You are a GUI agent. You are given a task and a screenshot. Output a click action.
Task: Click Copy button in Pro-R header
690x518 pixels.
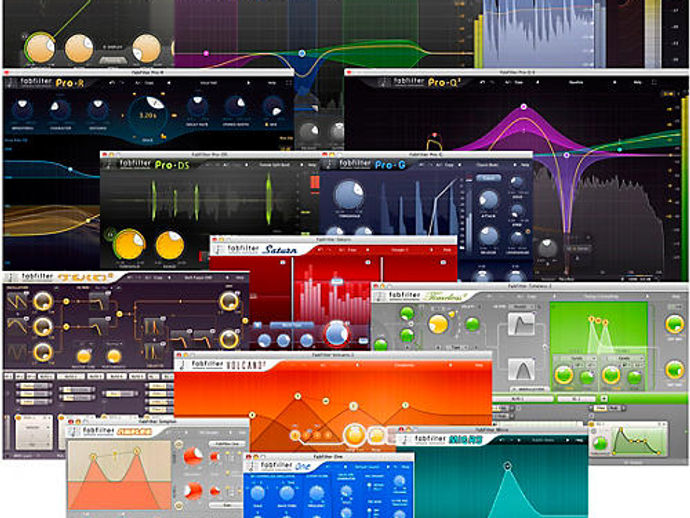click(x=150, y=83)
